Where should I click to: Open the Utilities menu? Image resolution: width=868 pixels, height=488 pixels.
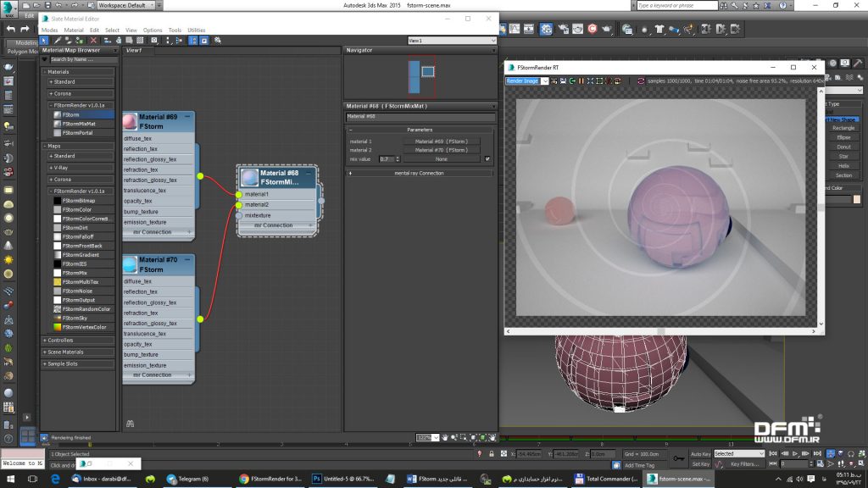[197, 30]
